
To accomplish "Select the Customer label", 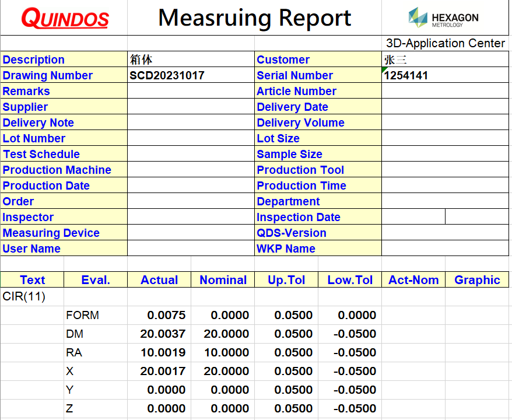I will [x=283, y=60].
